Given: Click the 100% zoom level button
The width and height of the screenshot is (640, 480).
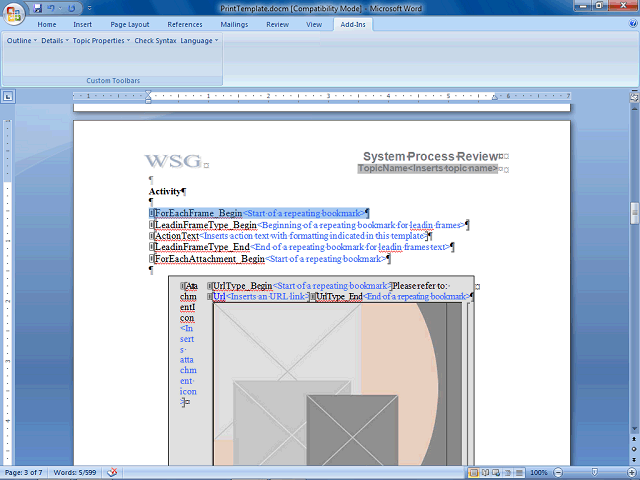Looking at the screenshot, I should (x=538, y=473).
